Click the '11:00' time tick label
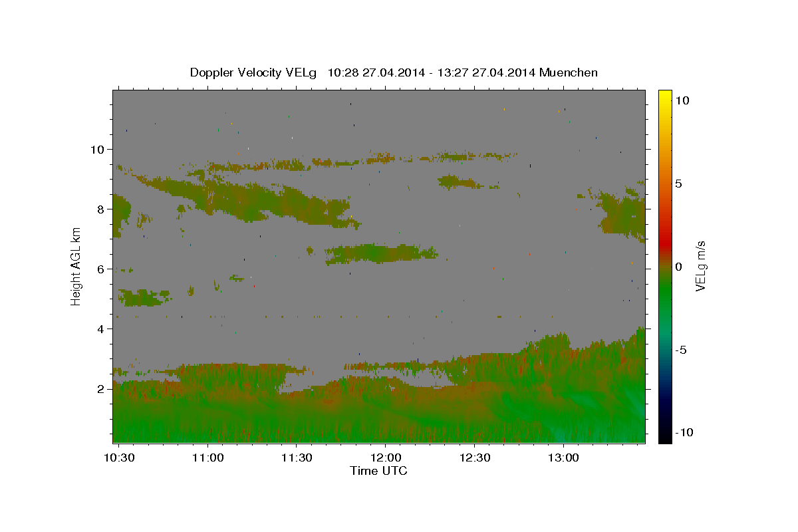 (207, 458)
